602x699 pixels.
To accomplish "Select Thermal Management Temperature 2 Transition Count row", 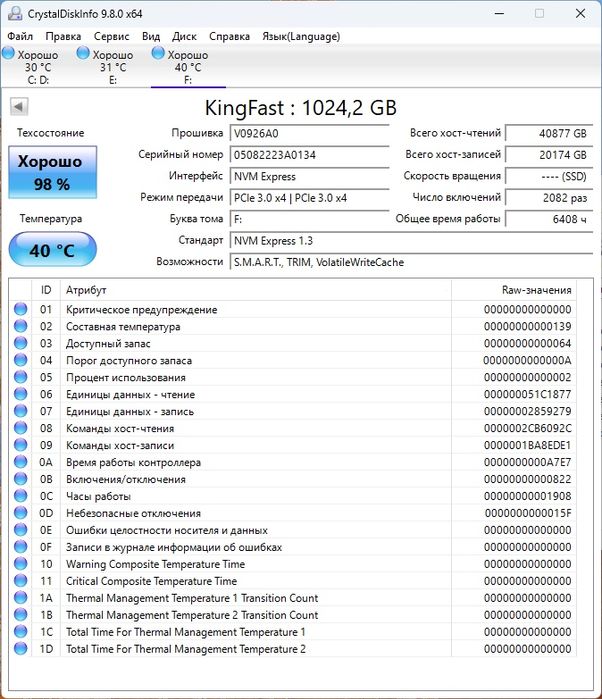I will point(293,615).
